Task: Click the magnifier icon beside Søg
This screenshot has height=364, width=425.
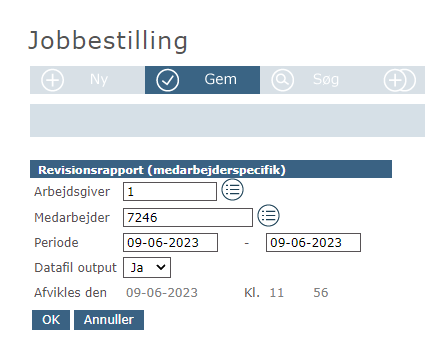Action: tap(282, 80)
